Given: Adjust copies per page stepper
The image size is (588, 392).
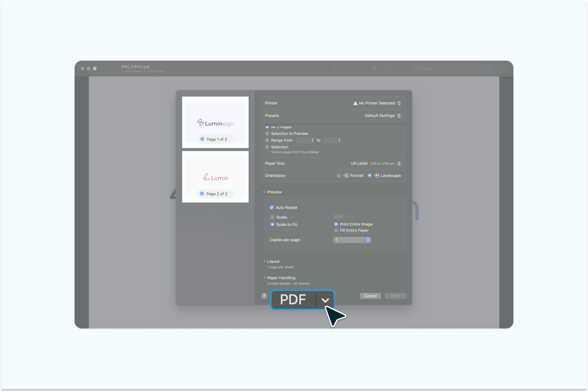Looking at the screenshot, I should pyautogui.click(x=368, y=240).
